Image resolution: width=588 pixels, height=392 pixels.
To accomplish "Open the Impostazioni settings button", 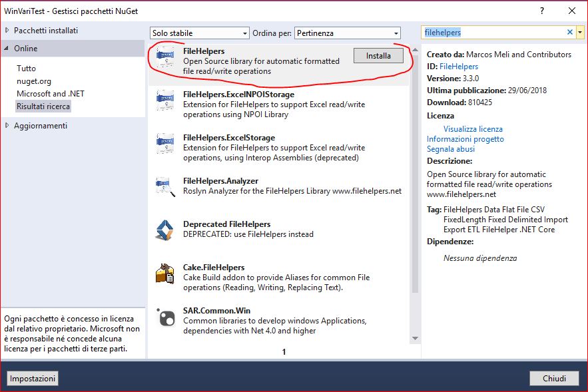I will [33, 378].
